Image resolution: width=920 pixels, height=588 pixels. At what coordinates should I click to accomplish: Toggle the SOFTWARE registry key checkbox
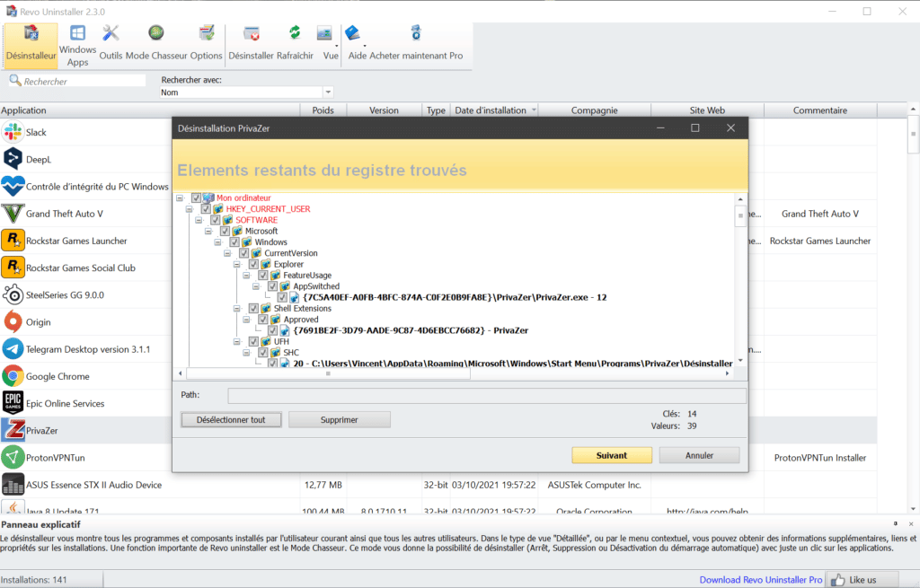(216, 220)
